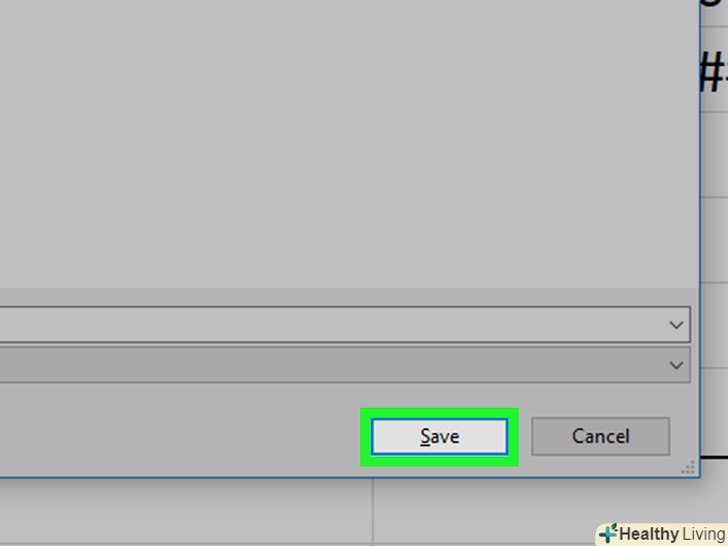Select the empty cell directly beneath the # cell
Image resolution: width=728 pixels, height=546 pixels.
(x=714, y=155)
